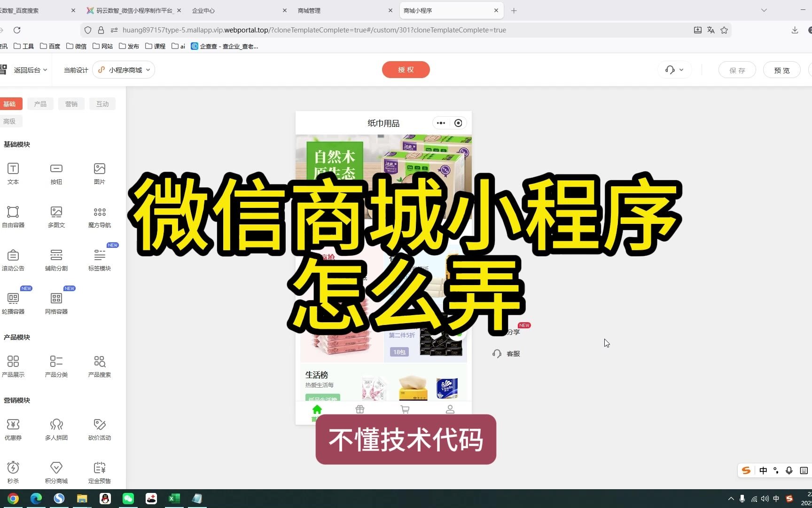Click the browser address bar URL
This screenshot has width=812, height=508.
tap(314, 30)
